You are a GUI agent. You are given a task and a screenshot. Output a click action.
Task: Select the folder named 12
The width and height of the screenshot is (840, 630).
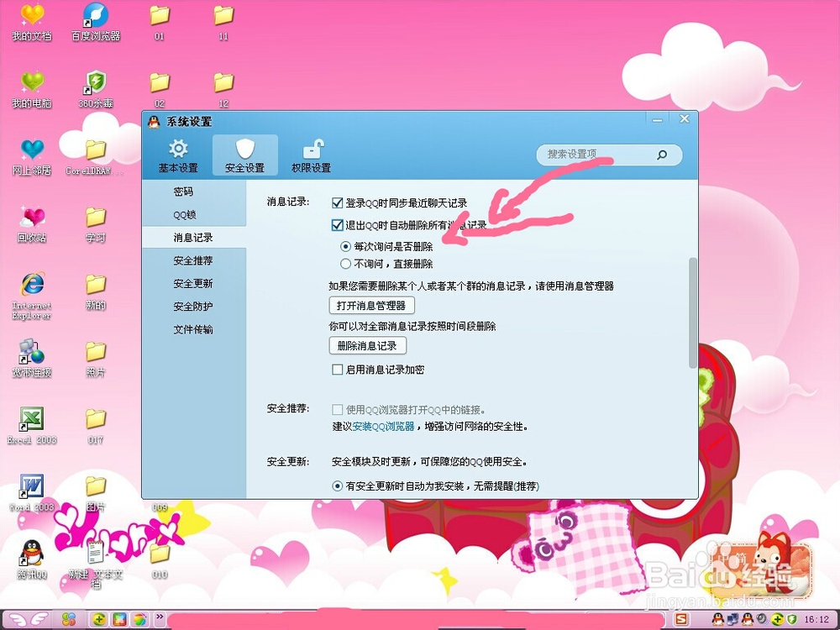pos(223,90)
